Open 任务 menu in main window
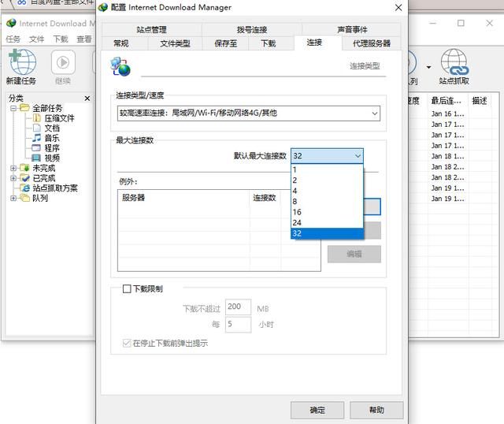 13,39
